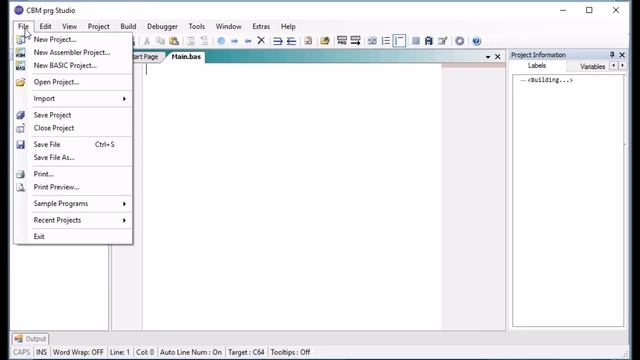Open the Debugger menu
640x360 pixels.
coord(162,27)
